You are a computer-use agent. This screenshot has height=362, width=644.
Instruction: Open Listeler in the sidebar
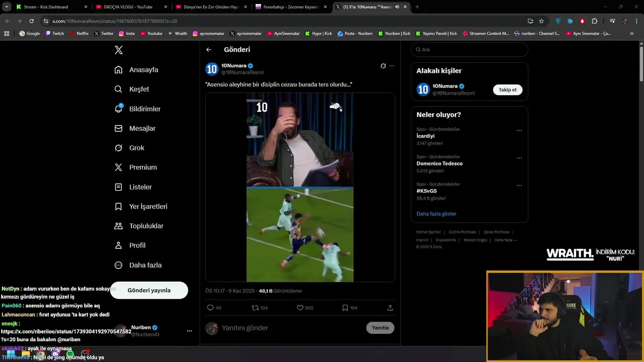[x=133, y=187]
